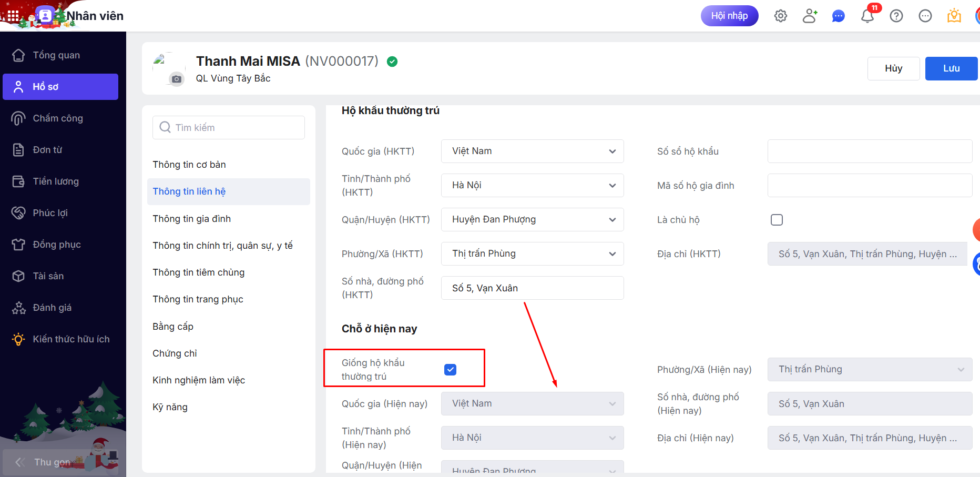The height and width of the screenshot is (477, 980).
Task: Click the help question mark icon
Action: 896,16
